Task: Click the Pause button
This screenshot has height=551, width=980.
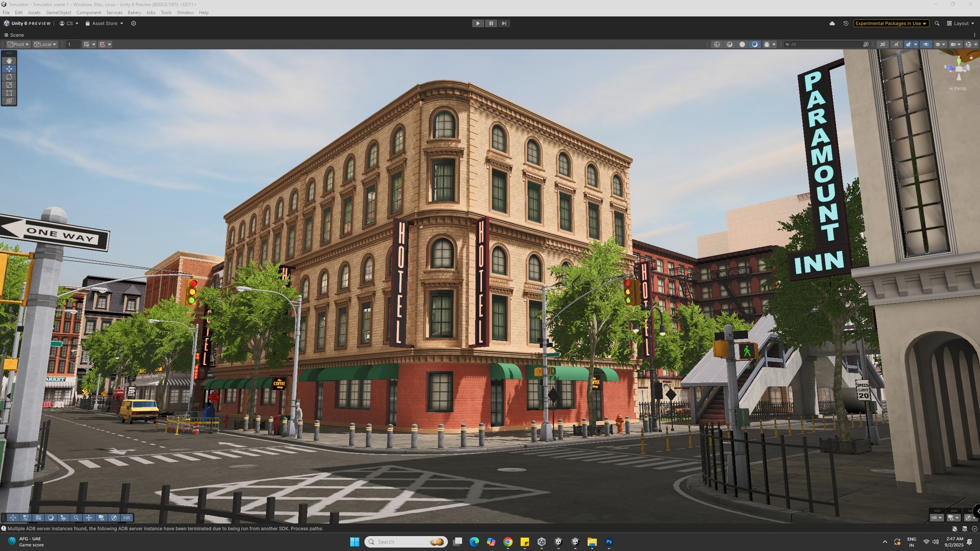Action: tap(491, 23)
